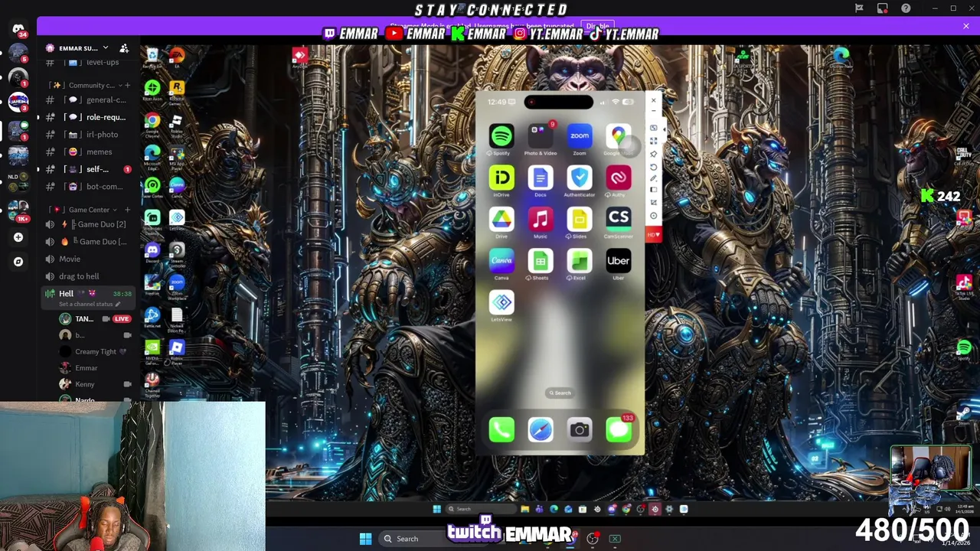The width and height of the screenshot is (980, 551).
Task: Select the TikTok LIVE Studio desktop shortcut
Action: [x=964, y=286]
